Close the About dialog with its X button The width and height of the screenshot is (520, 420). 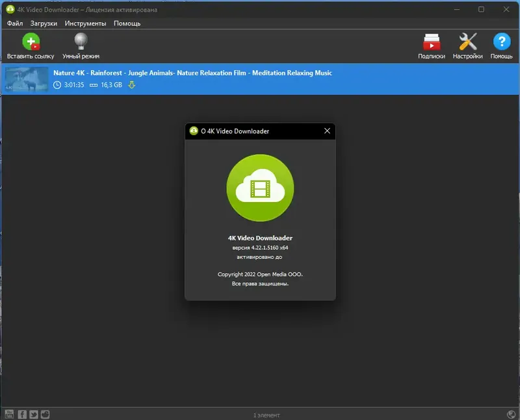pyautogui.click(x=327, y=130)
